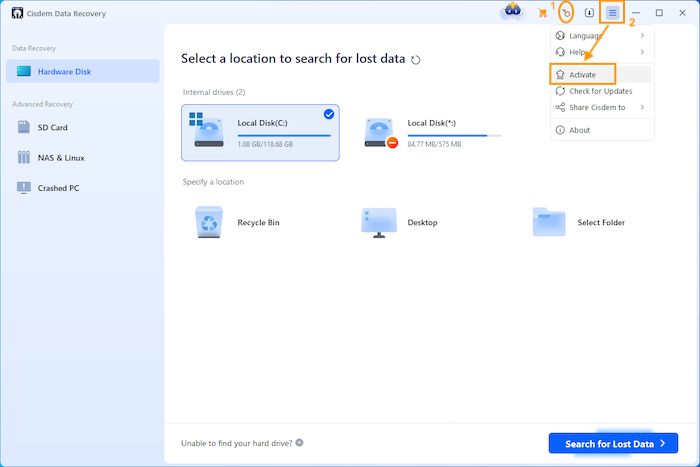Screen dimensions: 700x467
Task: Open the hamburger menu button
Action: (x=612, y=13)
